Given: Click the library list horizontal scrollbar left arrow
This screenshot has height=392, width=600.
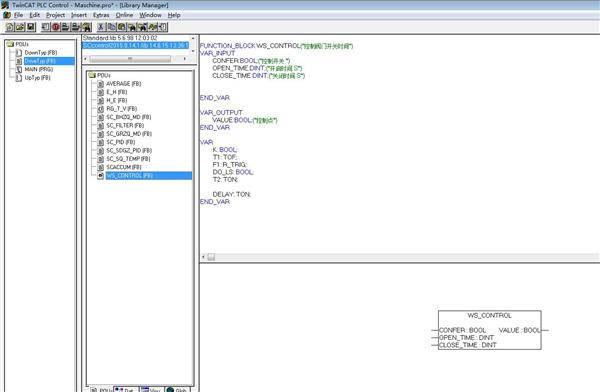Looking at the screenshot, I should pos(86,59).
